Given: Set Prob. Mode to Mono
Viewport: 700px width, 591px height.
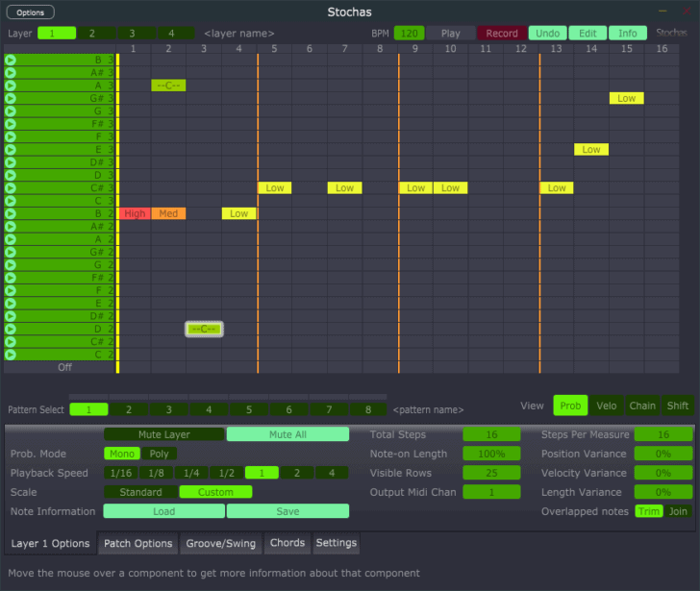Looking at the screenshot, I should (122, 454).
